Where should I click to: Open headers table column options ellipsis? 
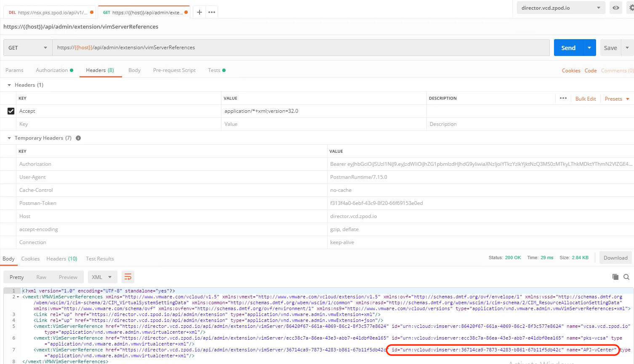pyautogui.click(x=563, y=98)
